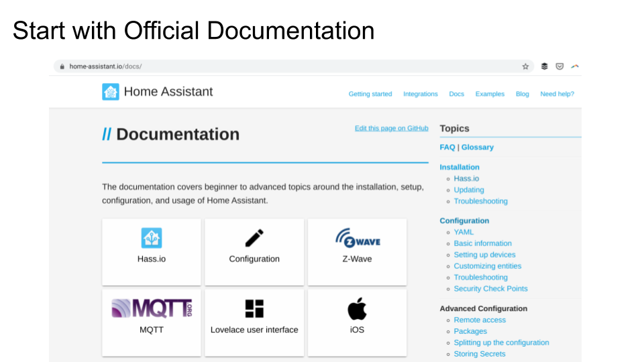The height and width of the screenshot is (362, 644).
Task: Open the Need help? menu item
Action: tap(557, 94)
